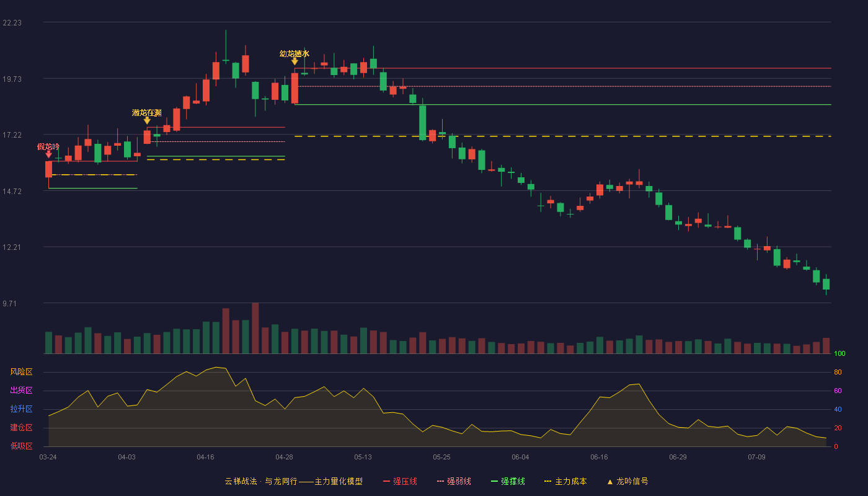Click the 05-13 date axis label
The width and height of the screenshot is (868, 496).
tap(363, 457)
